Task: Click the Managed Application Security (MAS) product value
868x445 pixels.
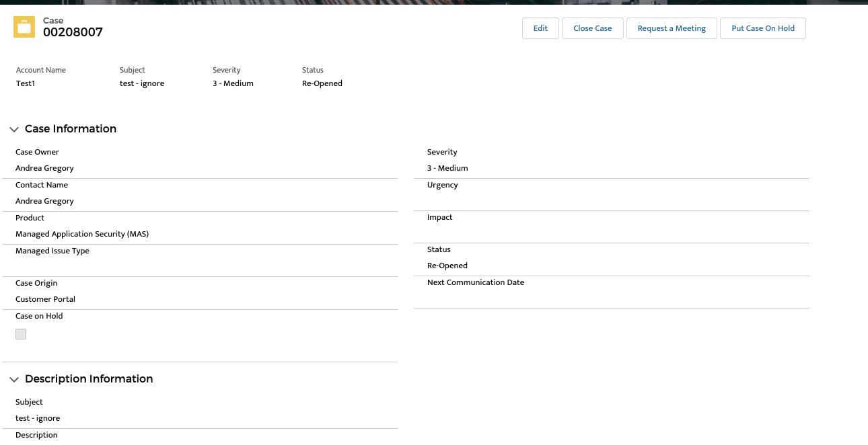Action: coord(82,234)
